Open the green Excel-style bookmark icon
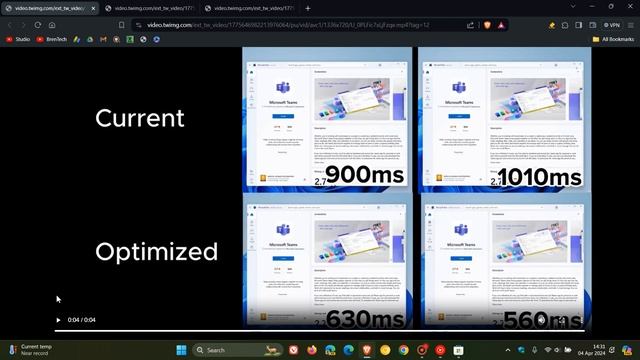Screen dimensions: 640x360 tap(130, 39)
